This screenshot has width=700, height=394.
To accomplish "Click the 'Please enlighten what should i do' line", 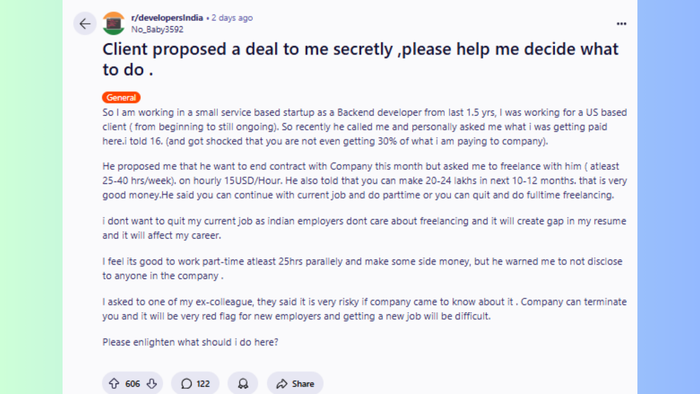I will tap(190, 342).
